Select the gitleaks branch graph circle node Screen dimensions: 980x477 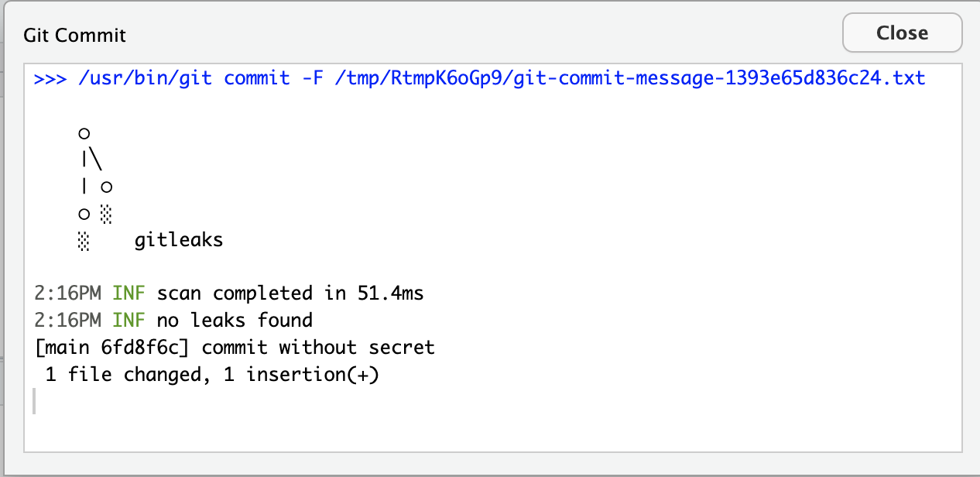pyautogui.click(x=83, y=132)
